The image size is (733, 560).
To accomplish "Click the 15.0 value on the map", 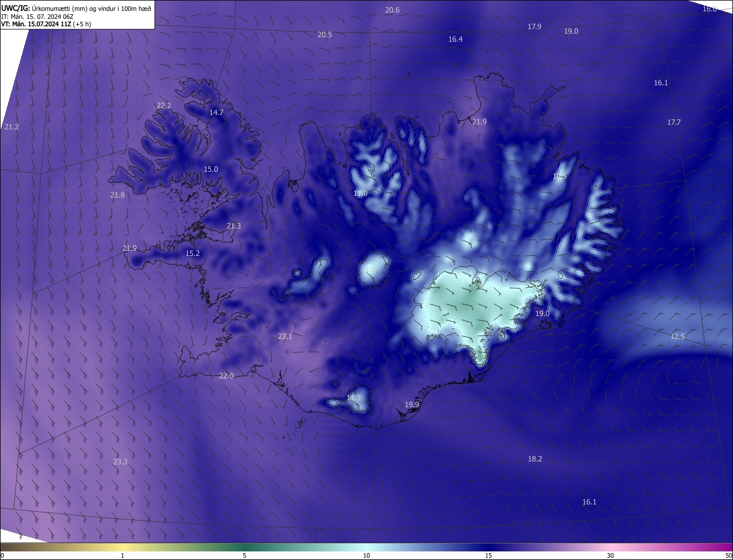I will click(211, 169).
